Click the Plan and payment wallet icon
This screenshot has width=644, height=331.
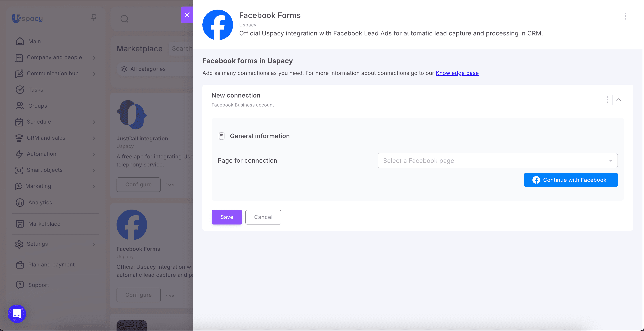pos(20,265)
